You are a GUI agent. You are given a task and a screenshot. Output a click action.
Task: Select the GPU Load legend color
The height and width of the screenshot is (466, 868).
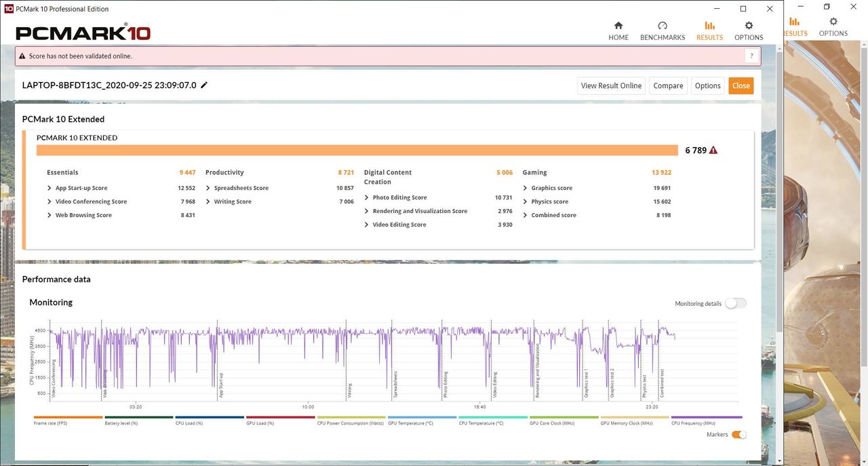(x=281, y=417)
